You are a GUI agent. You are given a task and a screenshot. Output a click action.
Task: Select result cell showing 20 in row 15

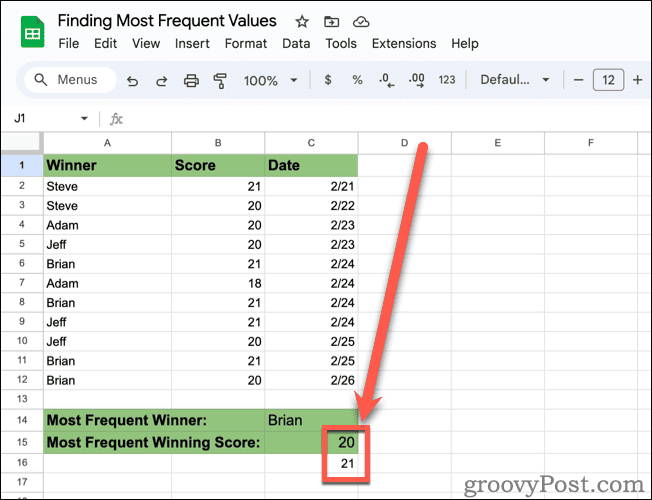click(311, 442)
